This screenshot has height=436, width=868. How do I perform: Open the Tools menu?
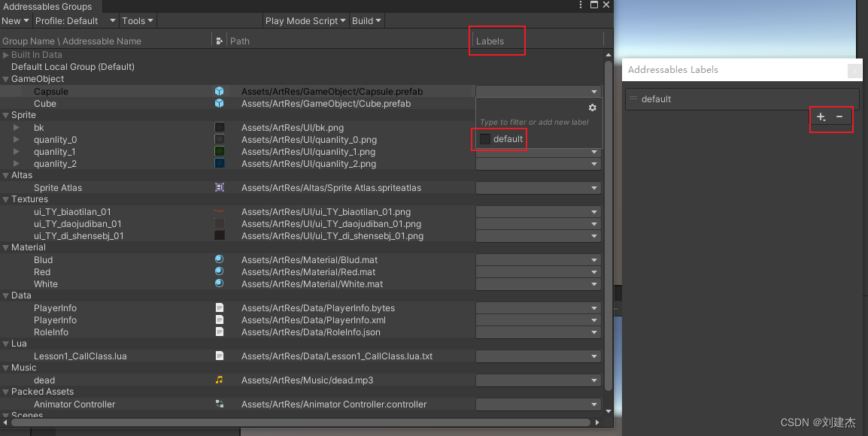point(137,20)
